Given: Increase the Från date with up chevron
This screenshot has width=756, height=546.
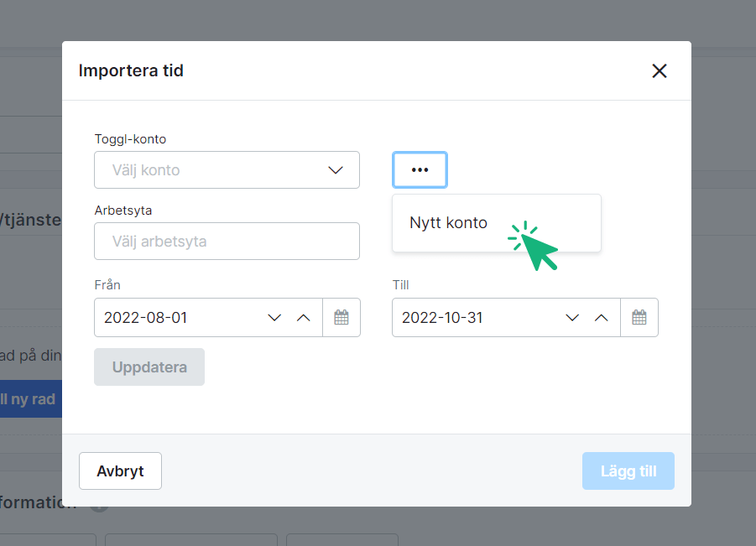Looking at the screenshot, I should tap(304, 318).
